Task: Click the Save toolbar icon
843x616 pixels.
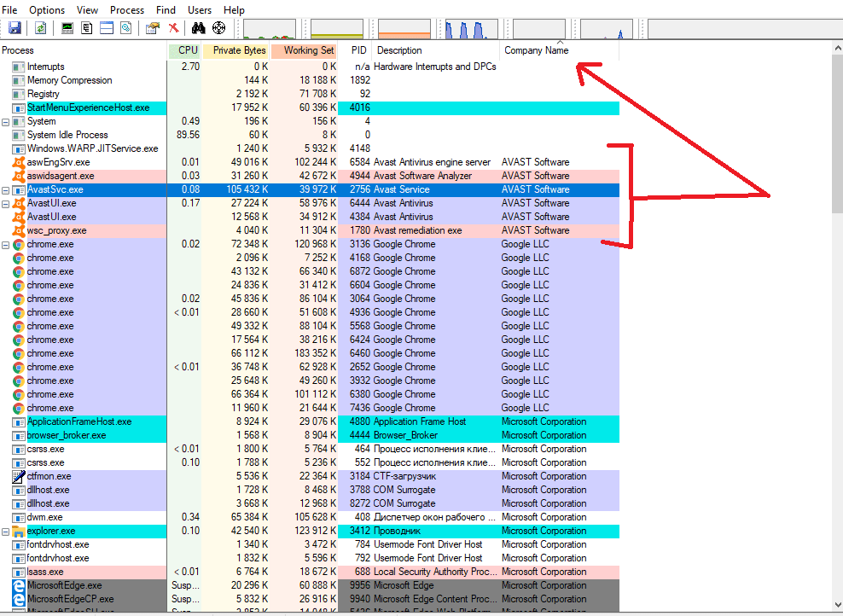Action: click(x=15, y=28)
